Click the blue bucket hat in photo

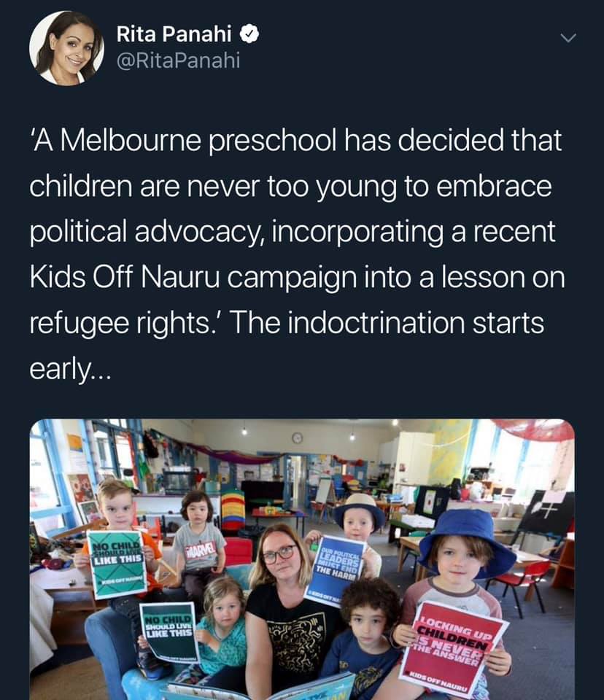[466, 542]
